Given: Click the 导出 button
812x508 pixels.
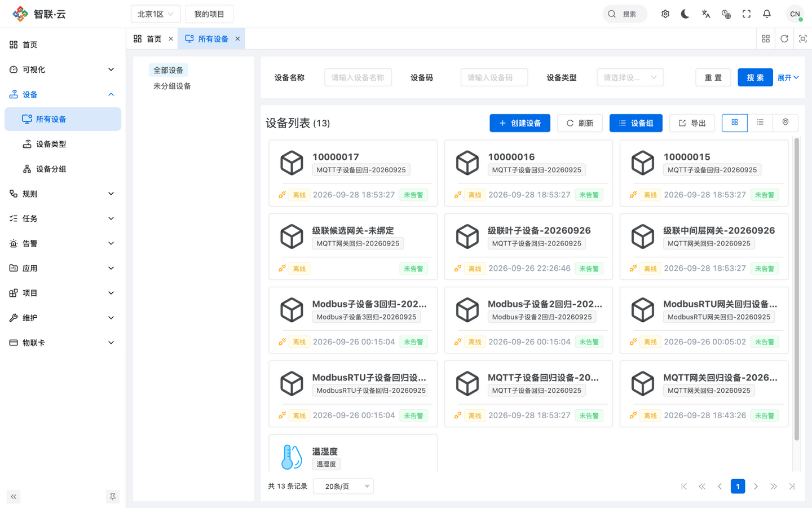Looking at the screenshot, I should pos(692,123).
